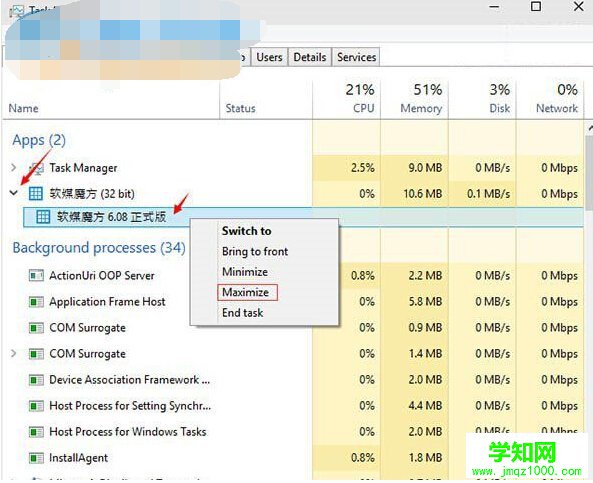This screenshot has height=483, width=593.
Task: Click the 0.1 MB/s disk value
Action: pyautogui.click(x=489, y=194)
